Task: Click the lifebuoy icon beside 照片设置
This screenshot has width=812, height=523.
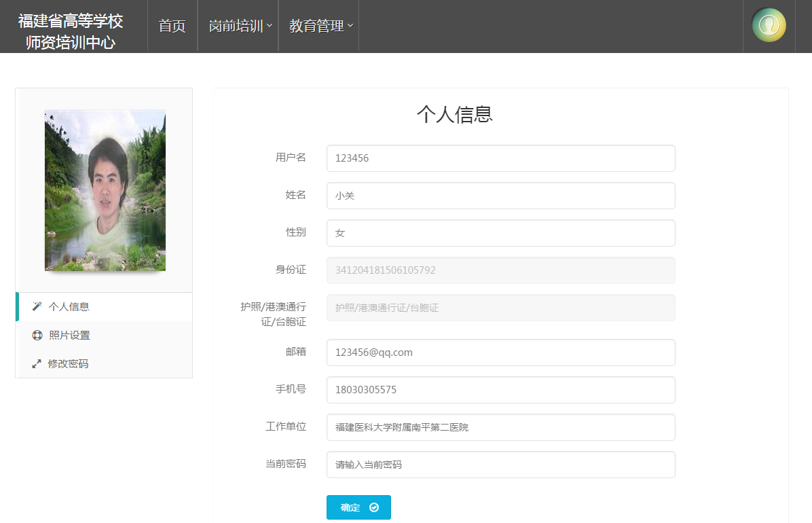Action: (37, 336)
